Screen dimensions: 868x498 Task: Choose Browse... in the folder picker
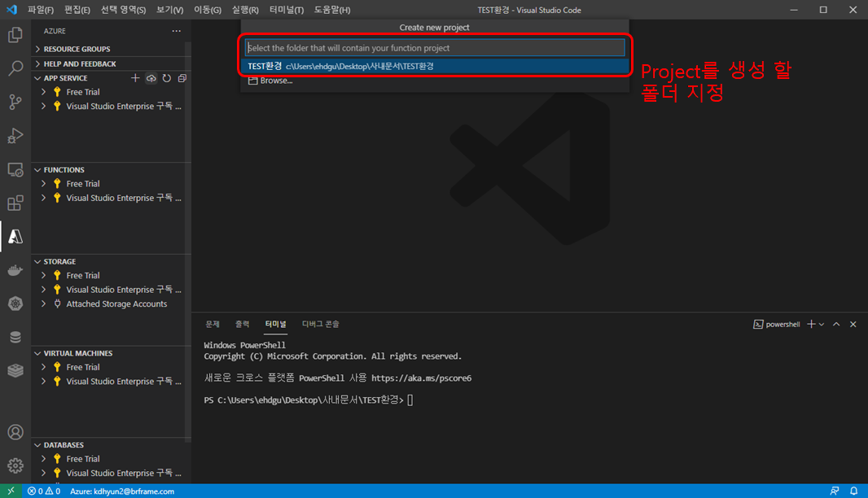(x=435, y=81)
